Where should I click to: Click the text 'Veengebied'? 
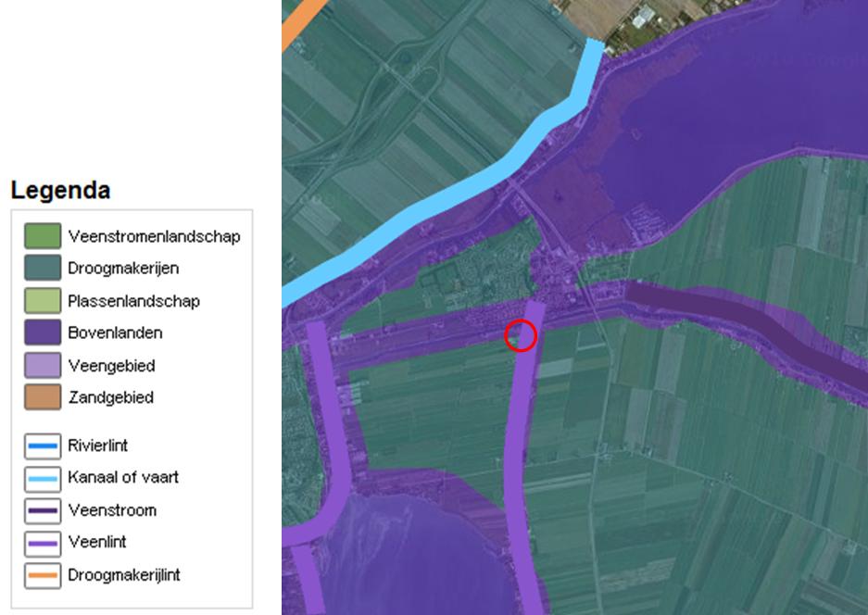pos(111,366)
